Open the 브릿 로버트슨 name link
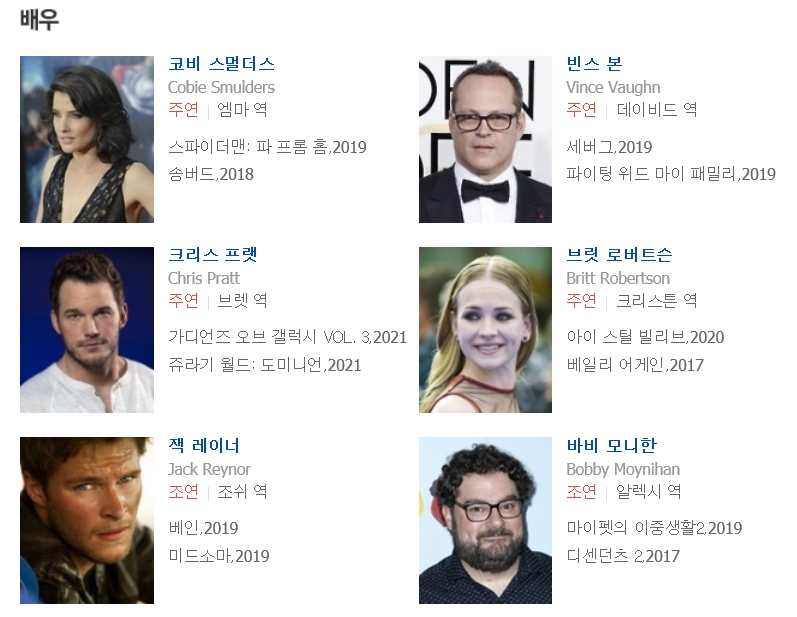 [x=620, y=255]
